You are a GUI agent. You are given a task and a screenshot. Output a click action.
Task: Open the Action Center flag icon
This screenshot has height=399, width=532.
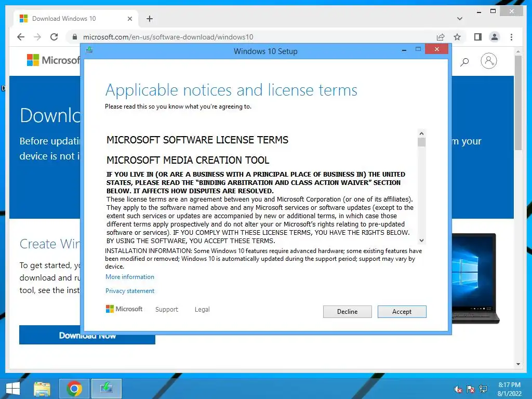point(471,389)
